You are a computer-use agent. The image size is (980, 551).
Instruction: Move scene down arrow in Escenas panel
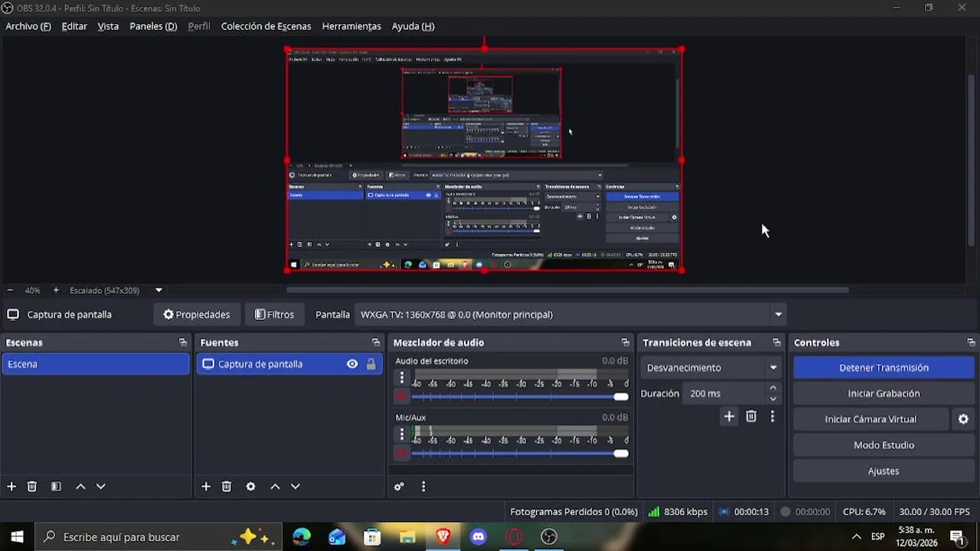(100, 487)
